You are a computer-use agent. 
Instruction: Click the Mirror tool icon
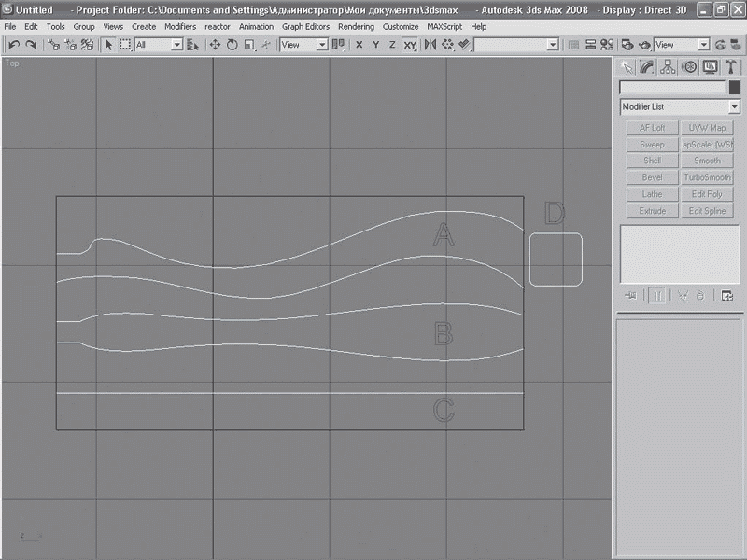430,45
